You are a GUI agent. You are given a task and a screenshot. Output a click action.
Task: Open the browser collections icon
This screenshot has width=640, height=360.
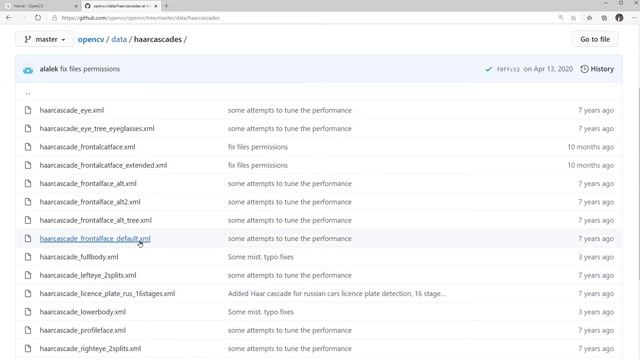tap(604, 18)
